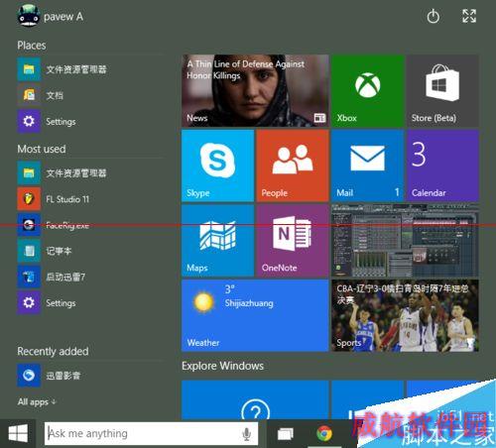Expand the All apps list
The width and height of the screenshot is (496, 448).
37,402
